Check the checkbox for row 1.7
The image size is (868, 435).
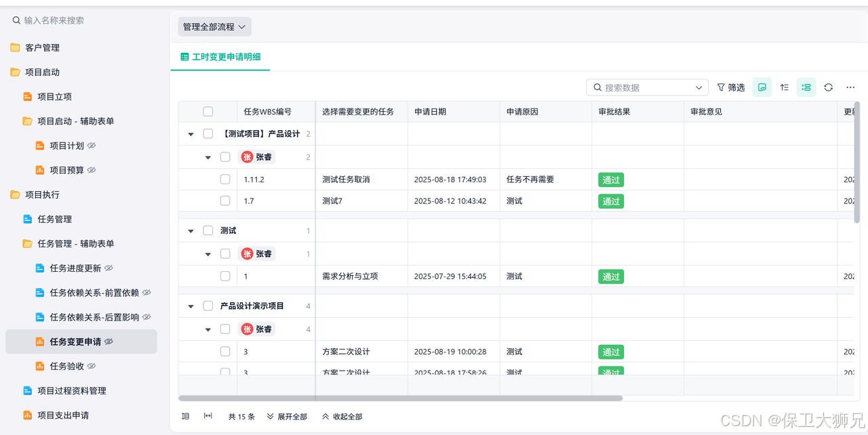click(x=225, y=201)
